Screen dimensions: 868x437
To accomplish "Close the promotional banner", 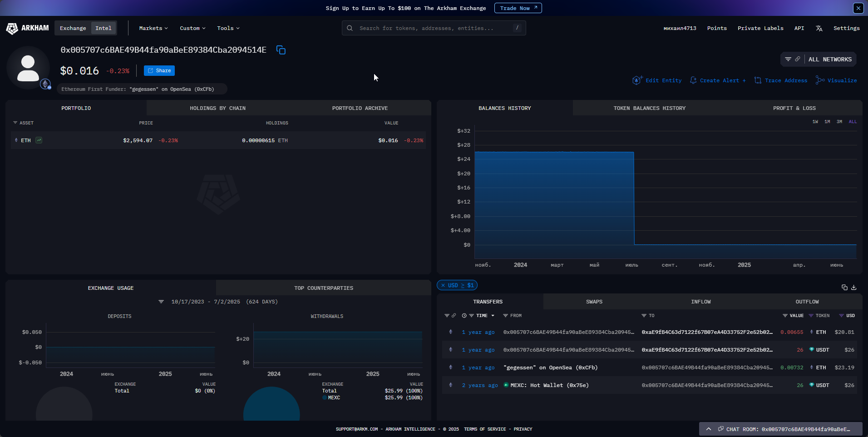I will pyautogui.click(x=858, y=8).
